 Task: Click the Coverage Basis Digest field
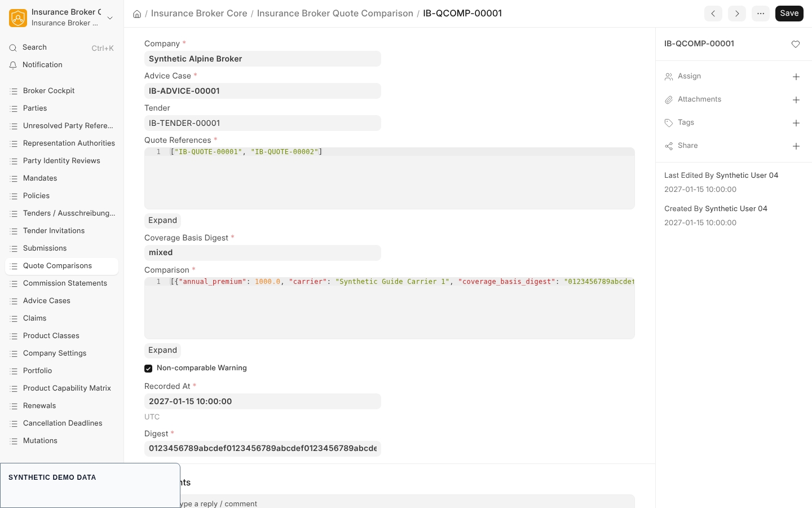pos(263,253)
